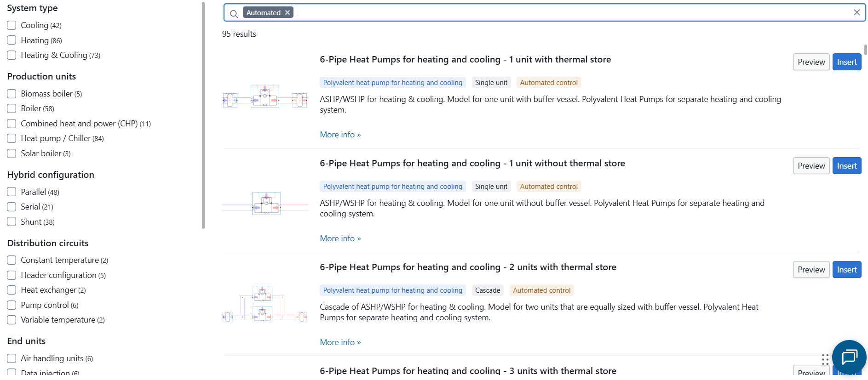
Task: Click Automated control tag on first result
Action: [x=549, y=83]
